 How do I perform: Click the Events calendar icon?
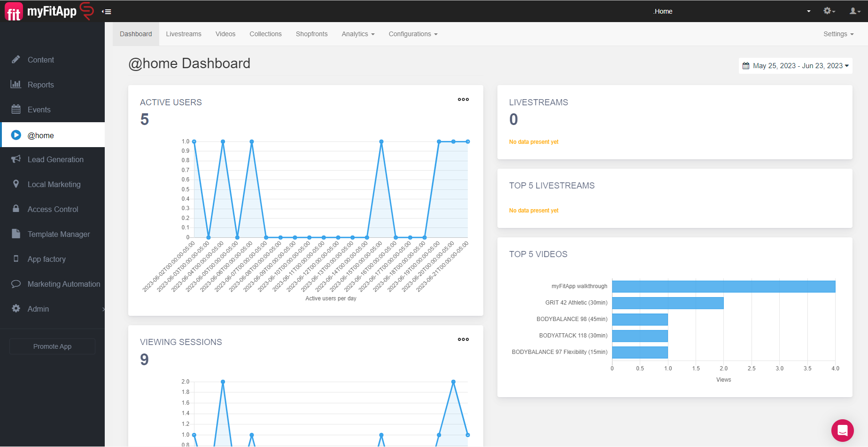[16, 110]
